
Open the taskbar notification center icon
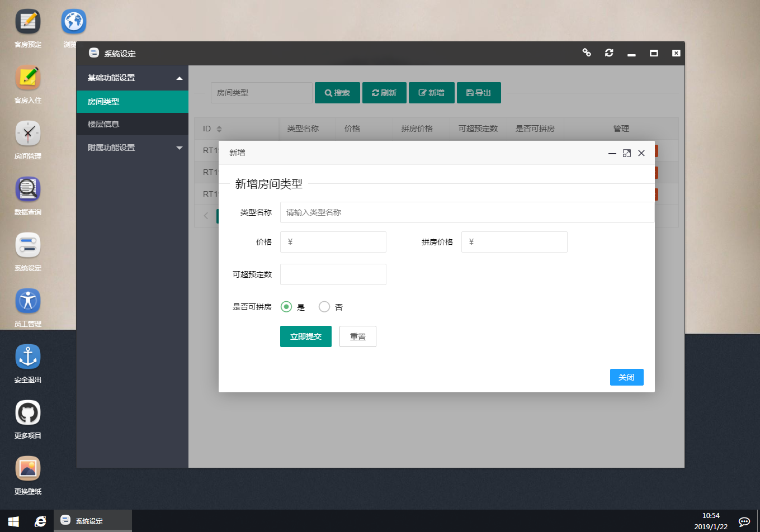pos(744,521)
